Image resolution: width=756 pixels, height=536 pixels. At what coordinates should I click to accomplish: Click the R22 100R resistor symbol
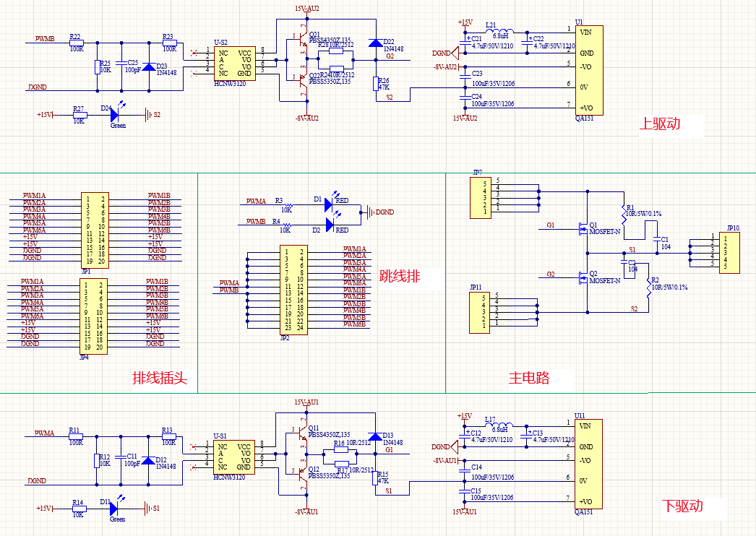pyautogui.click(x=77, y=43)
